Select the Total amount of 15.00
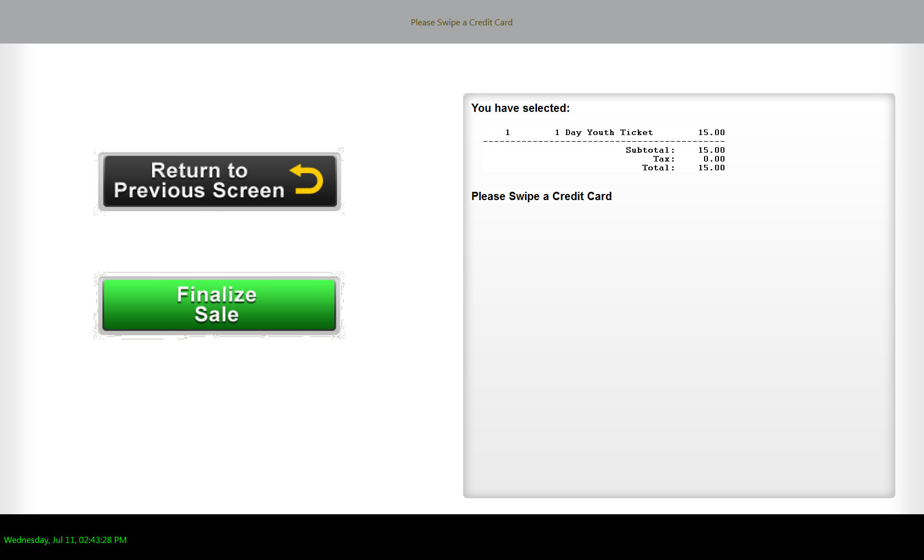924x560 pixels. click(x=712, y=168)
